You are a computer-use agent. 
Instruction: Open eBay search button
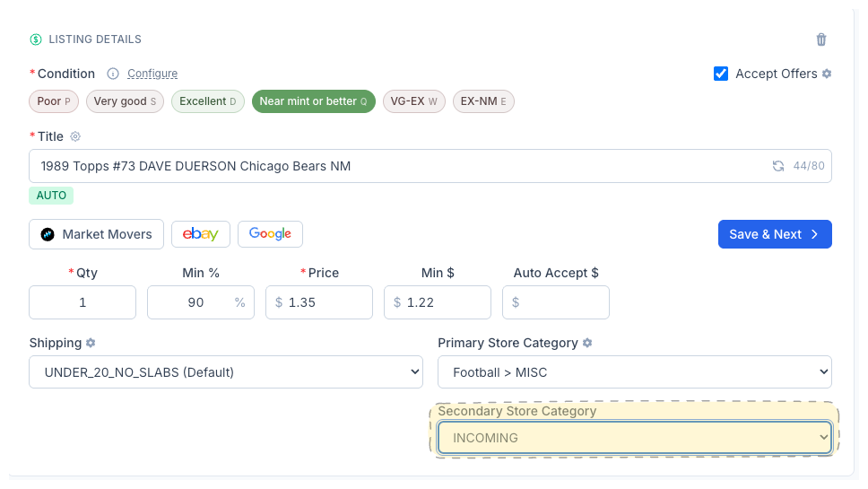pos(201,234)
